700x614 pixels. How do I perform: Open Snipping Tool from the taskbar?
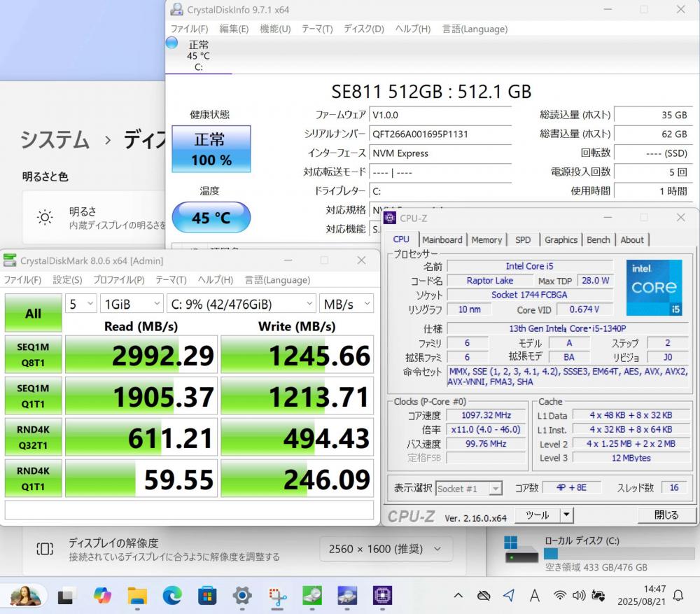(x=277, y=596)
